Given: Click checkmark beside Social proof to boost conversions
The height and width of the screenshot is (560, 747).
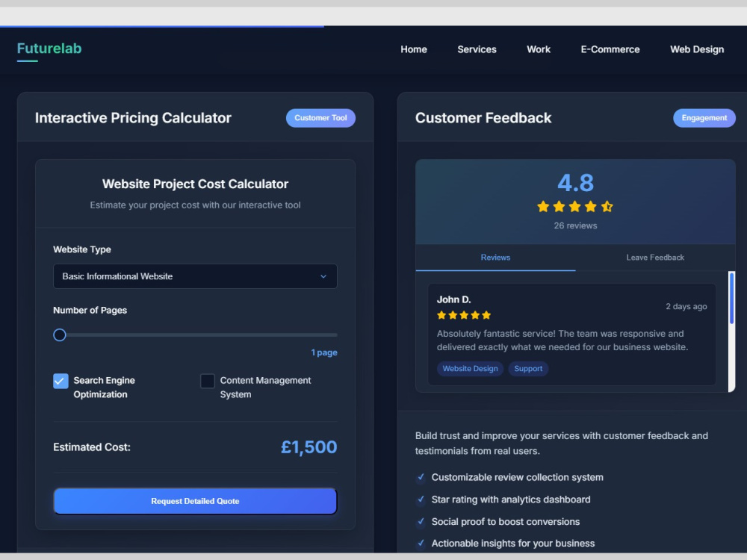Looking at the screenshot, I should (421, 521).
